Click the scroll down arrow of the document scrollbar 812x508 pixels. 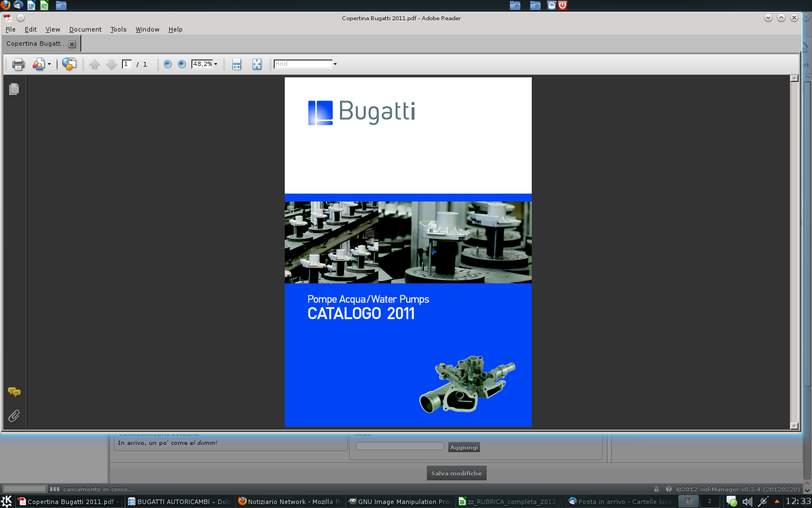tap(795, 426)
